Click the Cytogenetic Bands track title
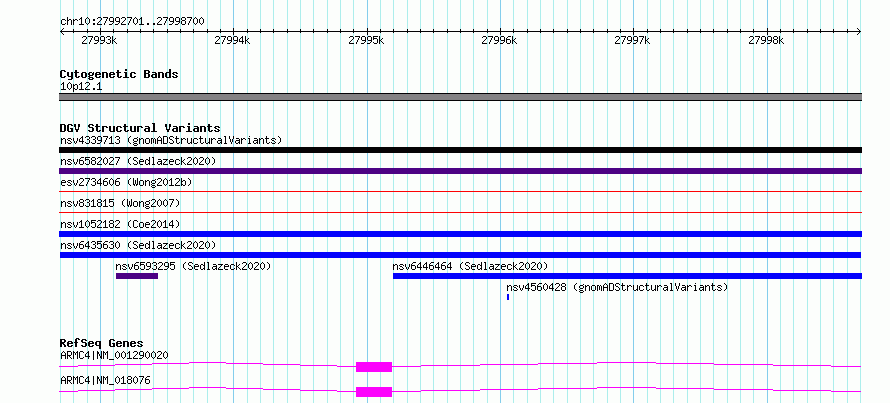The width and height of the screenshot is (890, 403). [119, 74]
